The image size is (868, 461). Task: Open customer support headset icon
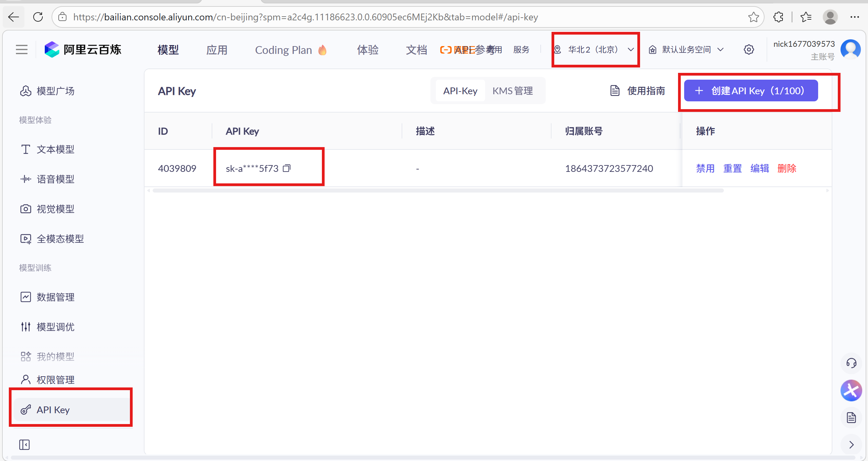[x=851, y=363]
